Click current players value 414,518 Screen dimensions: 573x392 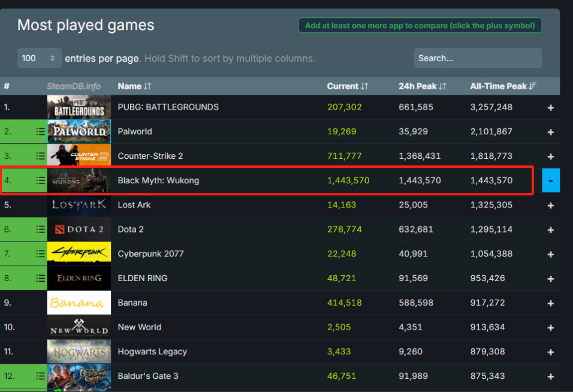coord(344,303)
